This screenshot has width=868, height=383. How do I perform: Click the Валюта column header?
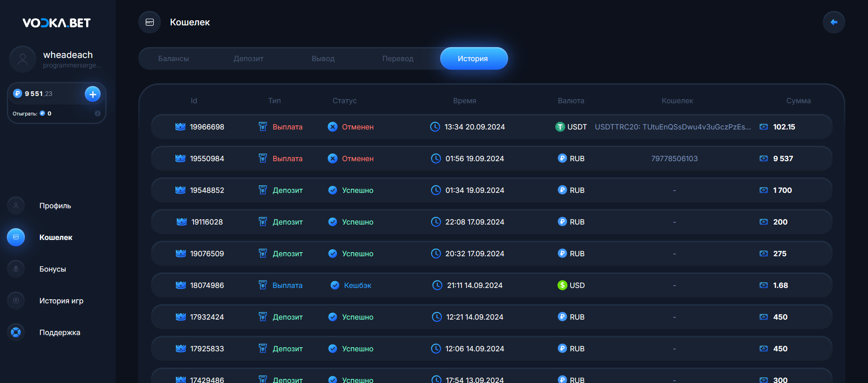[571, 101]
